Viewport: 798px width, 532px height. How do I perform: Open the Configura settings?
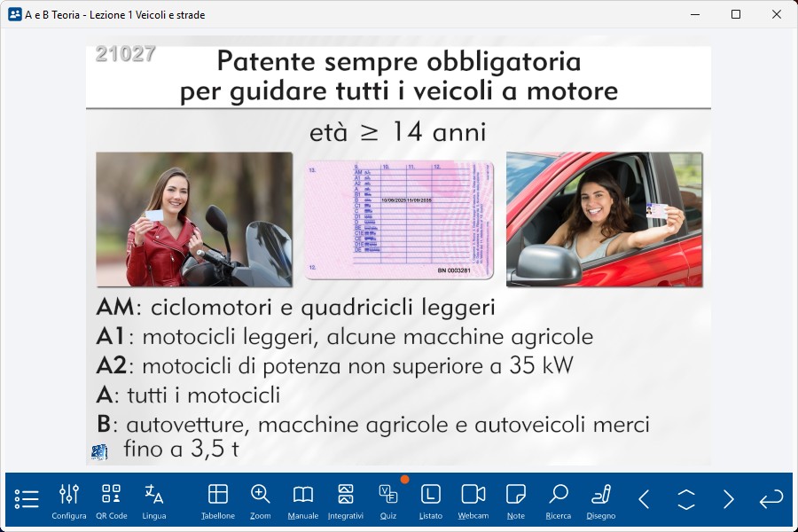(x=69, y=500)
